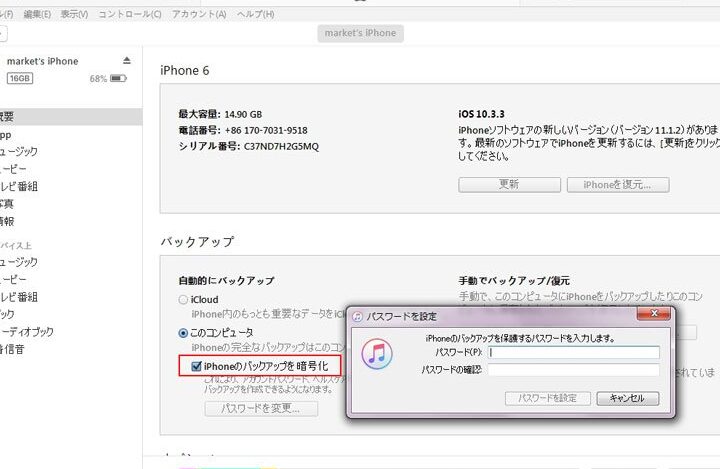Open the コントロール(C) menu
This screenshot has width=720, height=469.
click(130, 14)
